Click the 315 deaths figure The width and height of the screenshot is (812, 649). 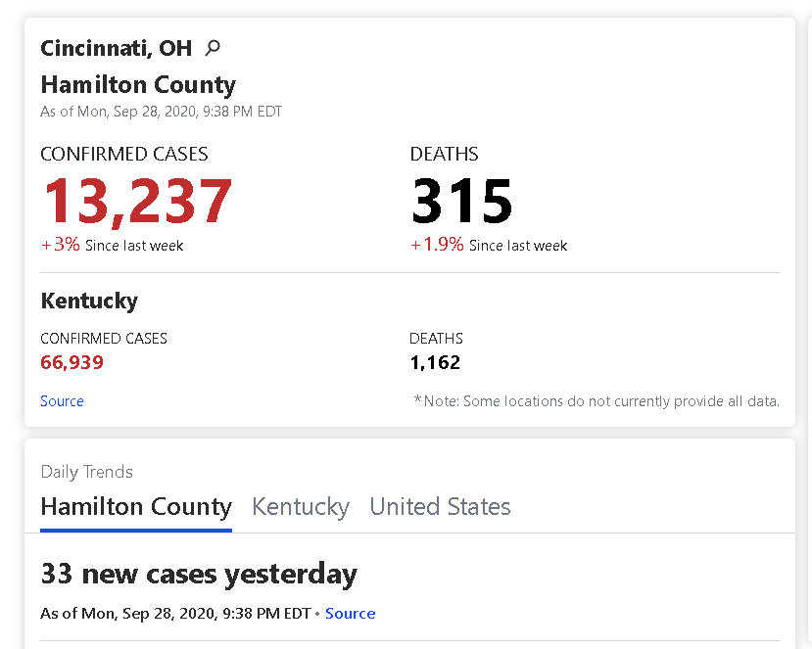coord(462,201)
